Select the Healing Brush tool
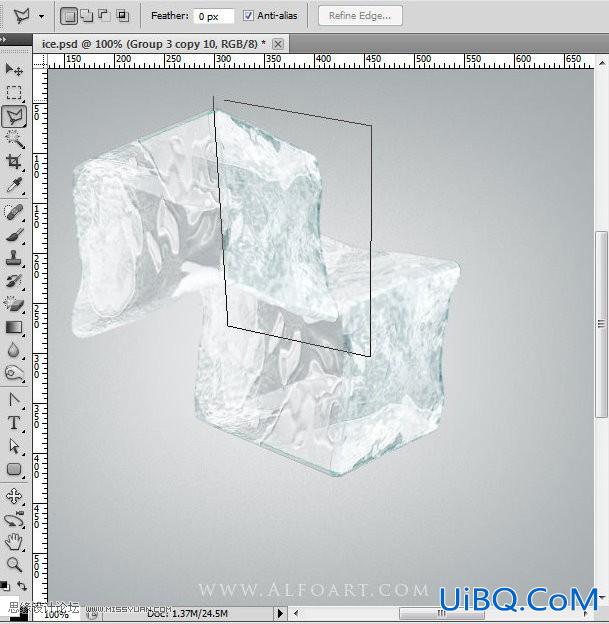The width and height of the screenshot is (609, 624). tap(14, 212)
